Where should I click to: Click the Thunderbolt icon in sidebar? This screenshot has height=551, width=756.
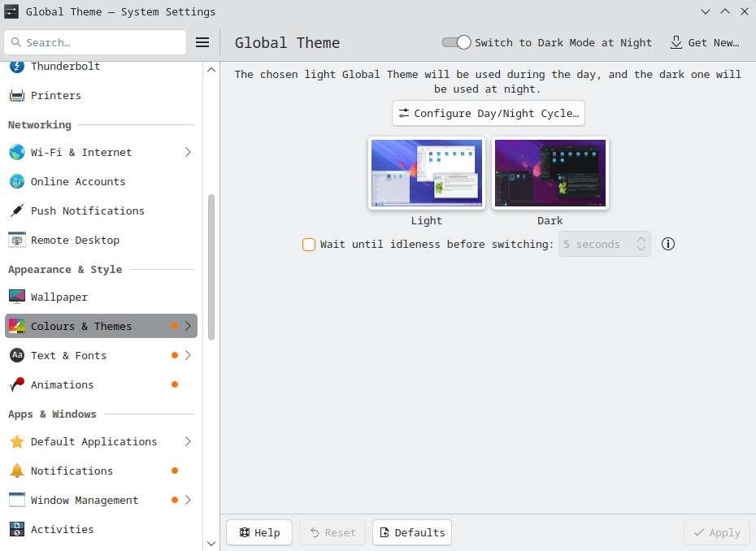point(16,67)
